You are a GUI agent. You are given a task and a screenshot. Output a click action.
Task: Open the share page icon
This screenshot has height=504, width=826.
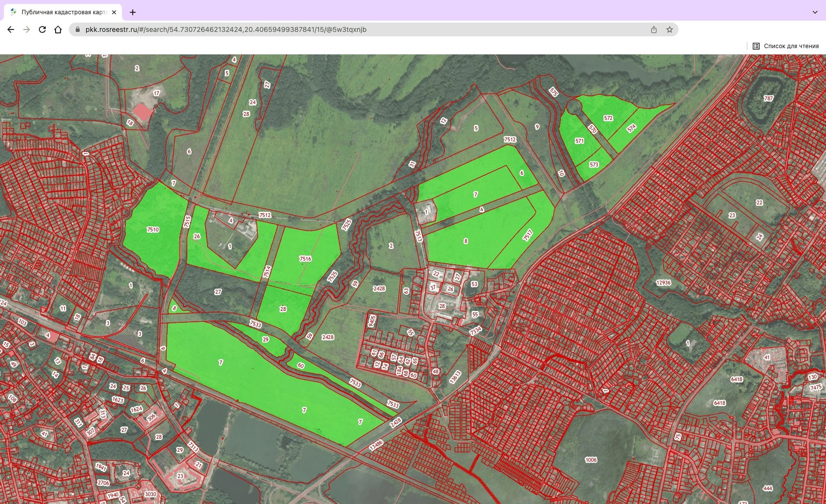click(653, 29)
